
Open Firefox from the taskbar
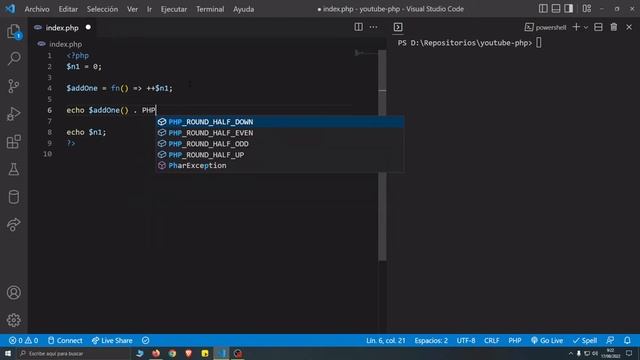click(156, 353)
